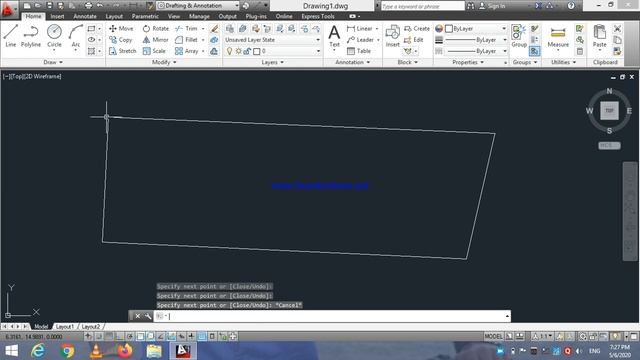
Task: Activate the Stretch command
Action: [122, 51]
